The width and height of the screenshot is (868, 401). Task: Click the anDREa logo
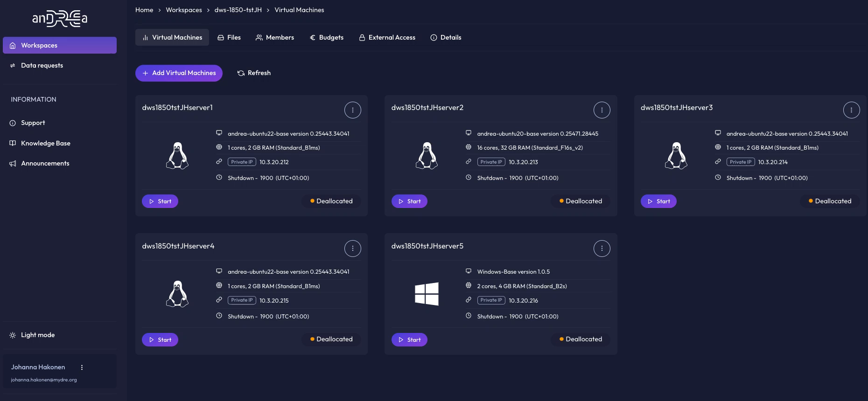click(x=60, y=18)
